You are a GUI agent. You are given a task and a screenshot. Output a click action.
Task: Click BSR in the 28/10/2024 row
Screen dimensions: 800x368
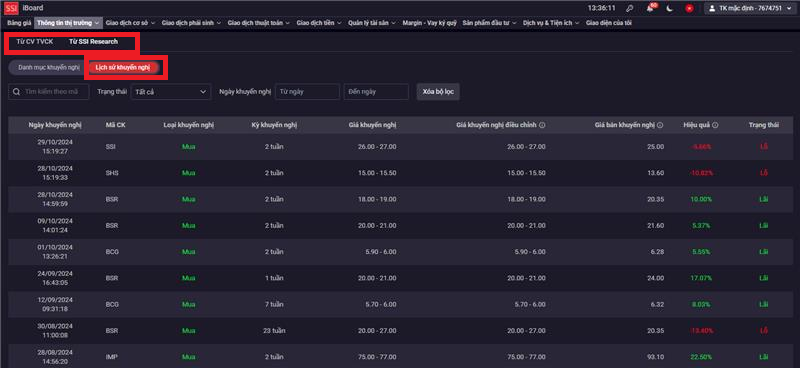(111, 199)
